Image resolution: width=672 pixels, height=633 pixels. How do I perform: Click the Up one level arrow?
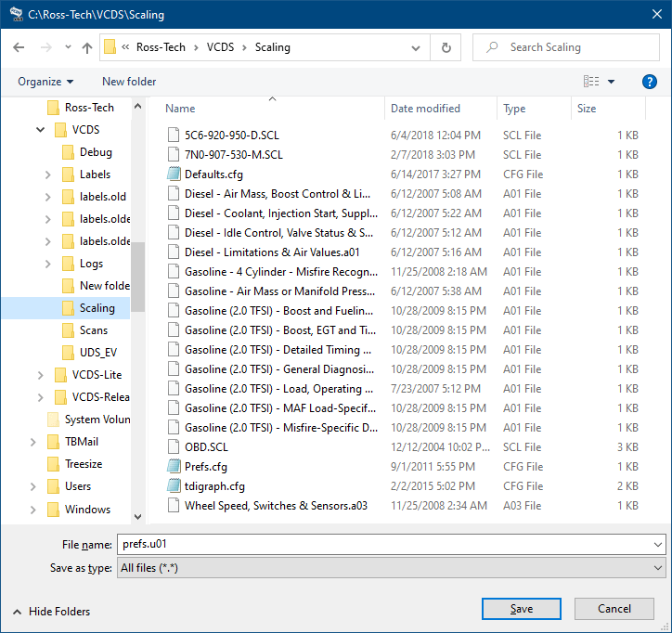[87, 47]
